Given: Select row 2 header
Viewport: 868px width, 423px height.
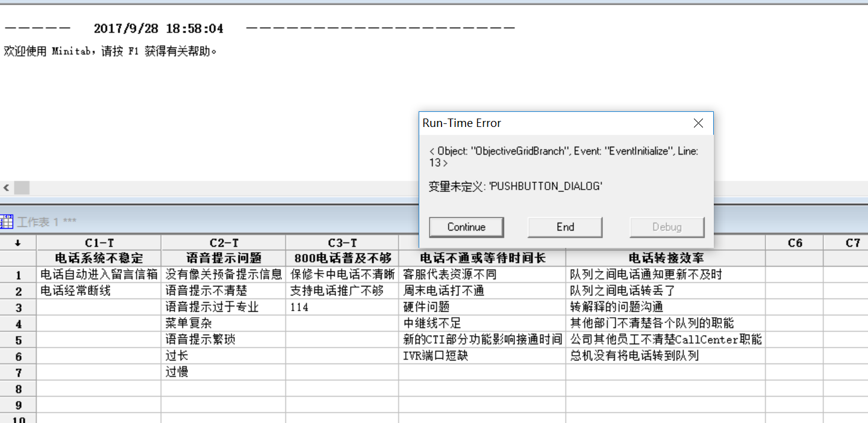Looking at the screenshot, I should 18,291.
